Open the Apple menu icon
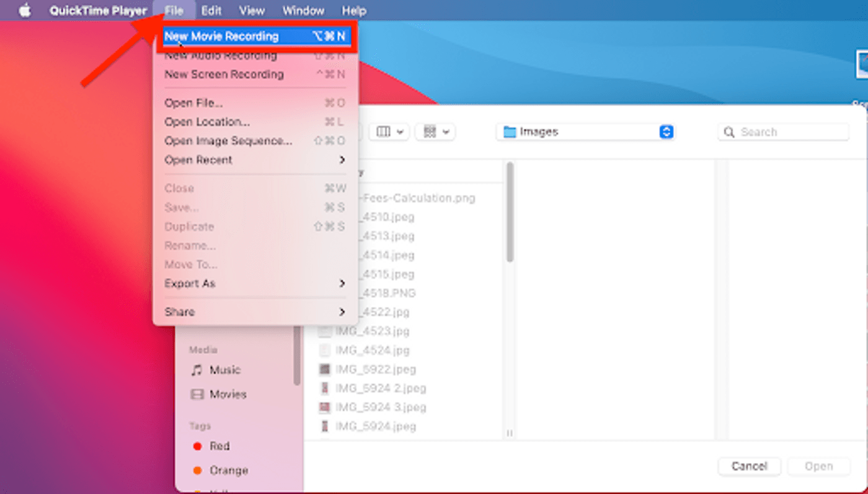The image size is (868, 494). coord(25,11)
